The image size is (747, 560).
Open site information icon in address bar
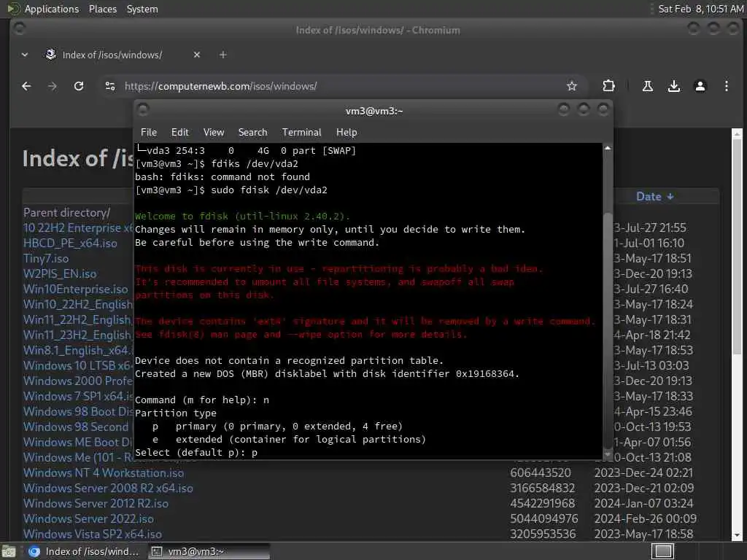[x=110, y=86]
